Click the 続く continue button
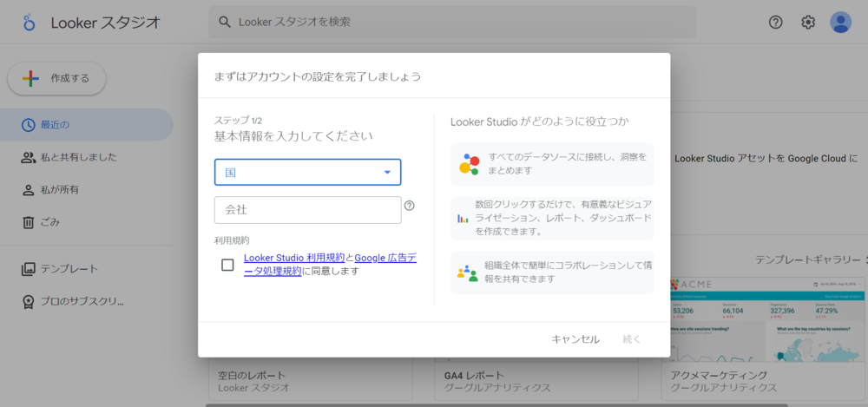The image size is (868, 407). coord(632,339)
